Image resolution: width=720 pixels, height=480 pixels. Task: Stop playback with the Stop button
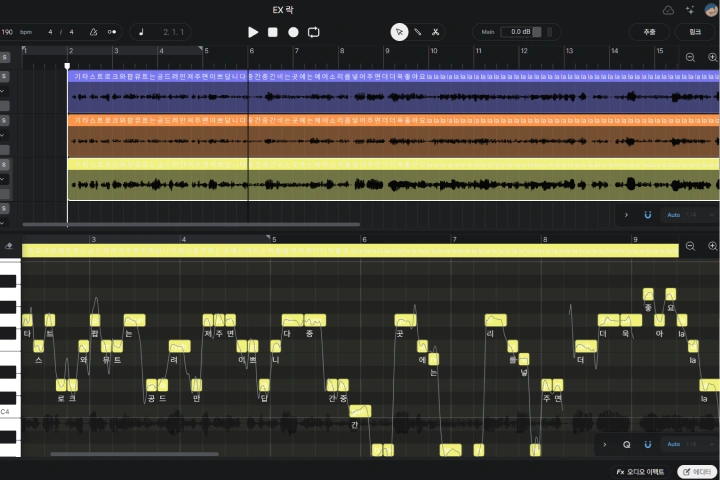(x=273, y=32)
